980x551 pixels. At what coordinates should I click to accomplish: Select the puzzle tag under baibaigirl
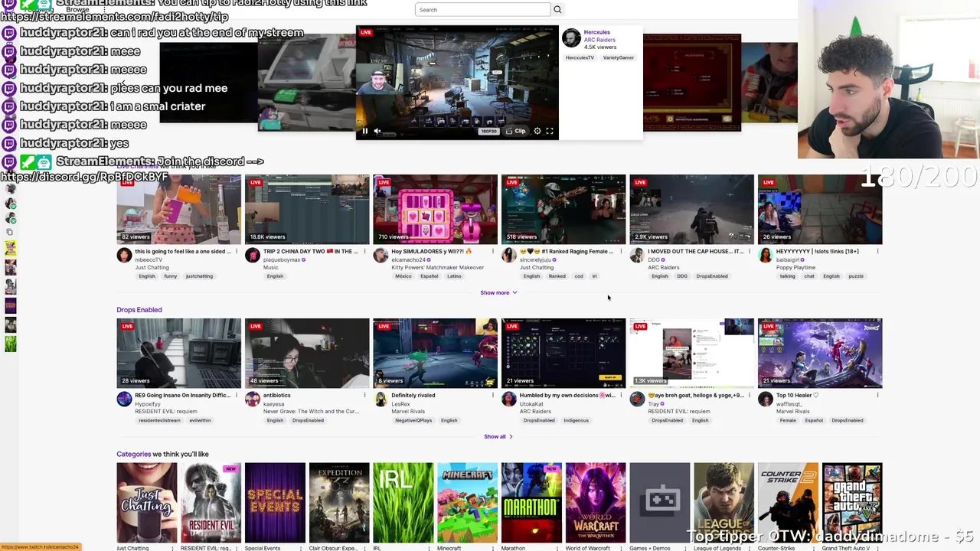[x=856, y=276]
